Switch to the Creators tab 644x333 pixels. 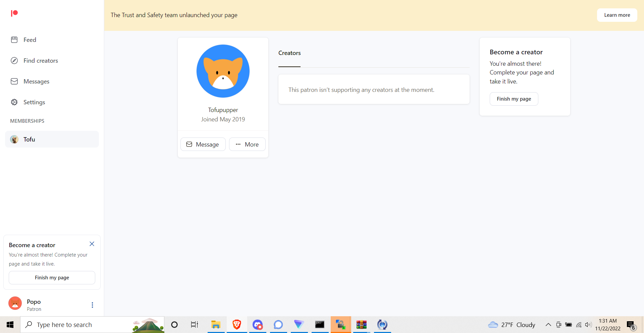289,53
